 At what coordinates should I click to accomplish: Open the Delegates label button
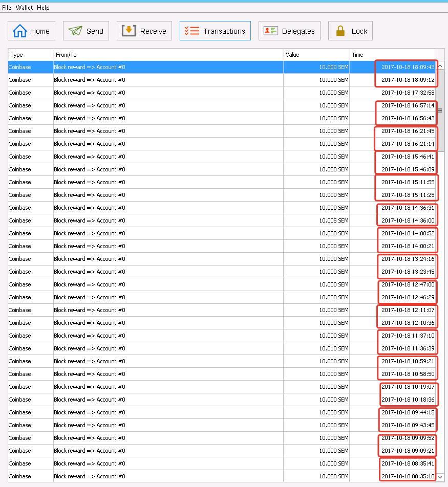289,31
